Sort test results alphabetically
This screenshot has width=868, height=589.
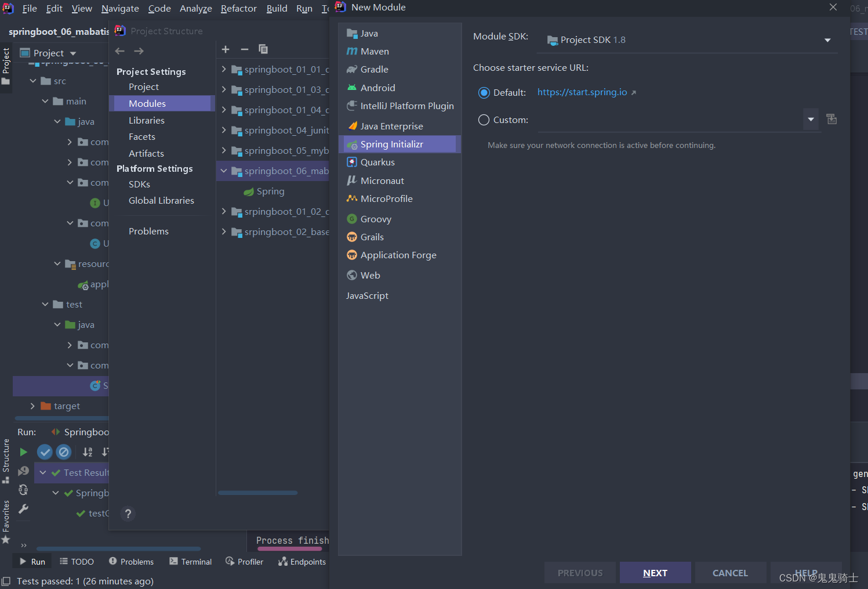tap(88, 451)
